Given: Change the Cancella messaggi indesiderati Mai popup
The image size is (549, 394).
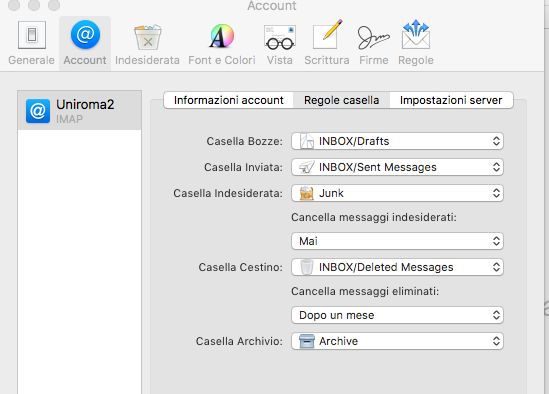Looking at the screenshot, I should click(397, 241).
